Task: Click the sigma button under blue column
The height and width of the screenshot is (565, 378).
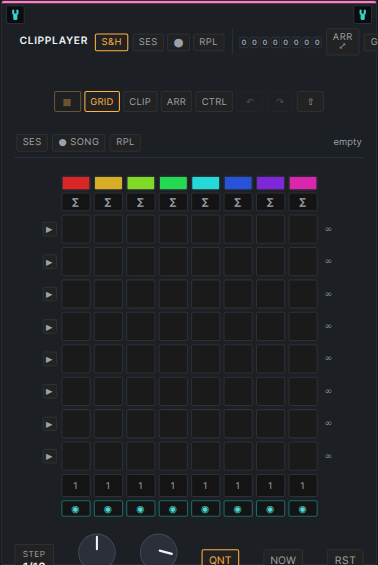Action: point(238,202)
